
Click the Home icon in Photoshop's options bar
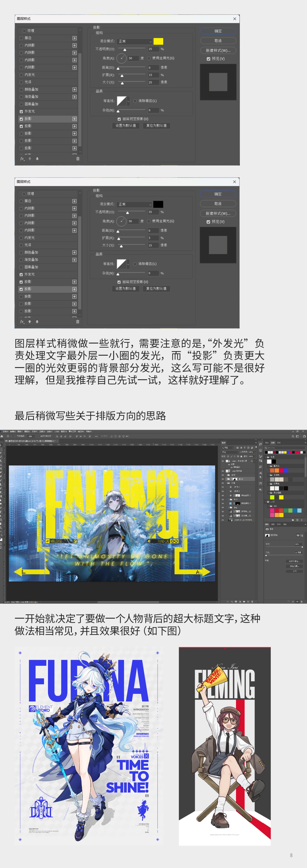[2, 436]
